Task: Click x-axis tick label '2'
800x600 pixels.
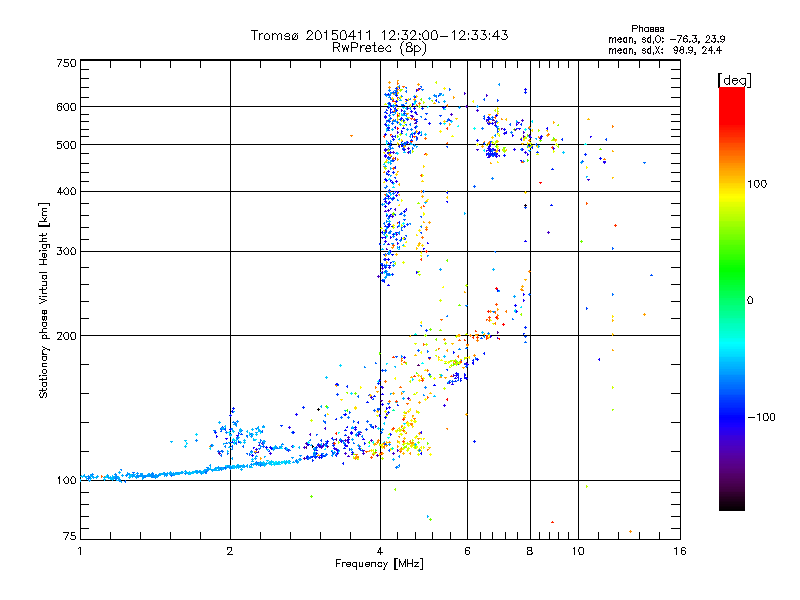Action: click(230, 551)
